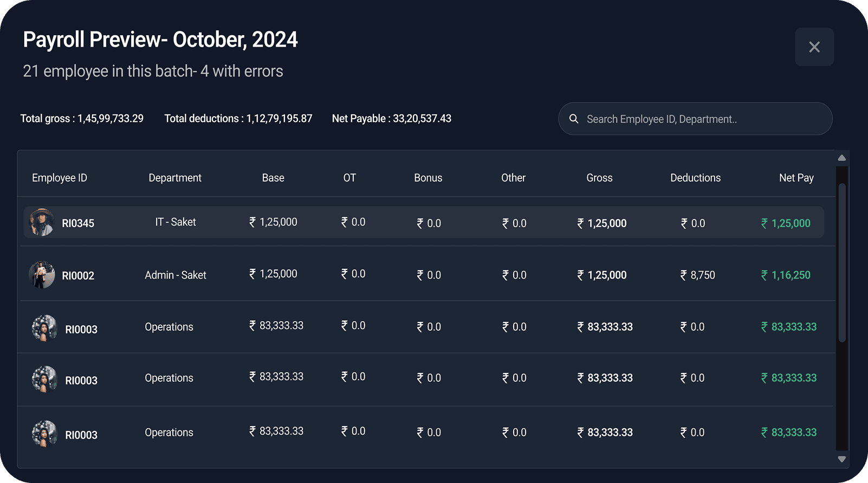Open avatar of employee RI0002

pyautogui.click(x=42, y=275)
